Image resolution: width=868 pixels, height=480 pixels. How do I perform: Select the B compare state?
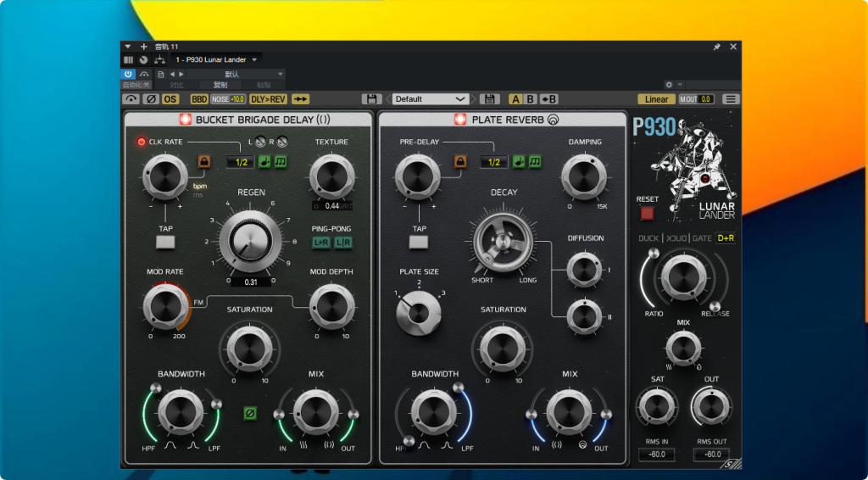pos(531,99)
